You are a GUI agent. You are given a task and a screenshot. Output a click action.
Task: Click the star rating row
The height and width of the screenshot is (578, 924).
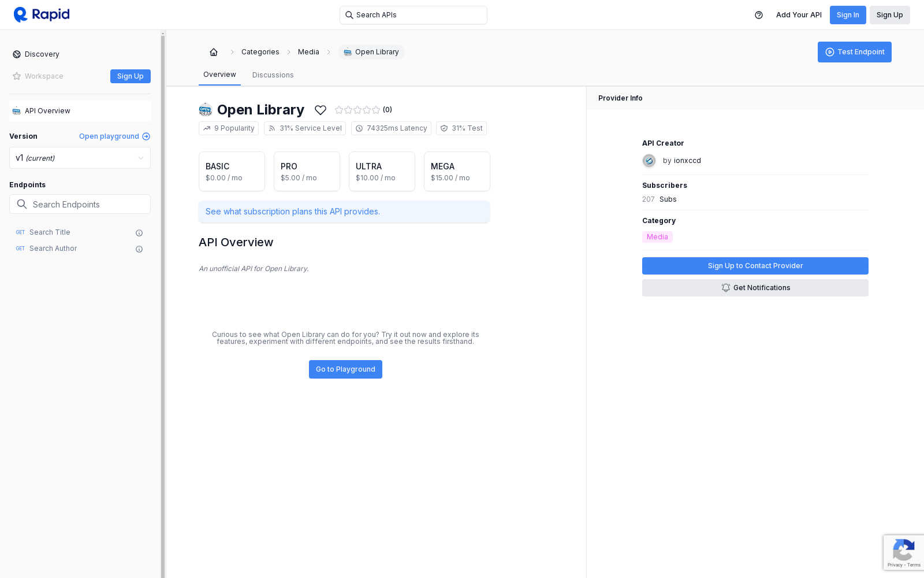tap(357, 110)
